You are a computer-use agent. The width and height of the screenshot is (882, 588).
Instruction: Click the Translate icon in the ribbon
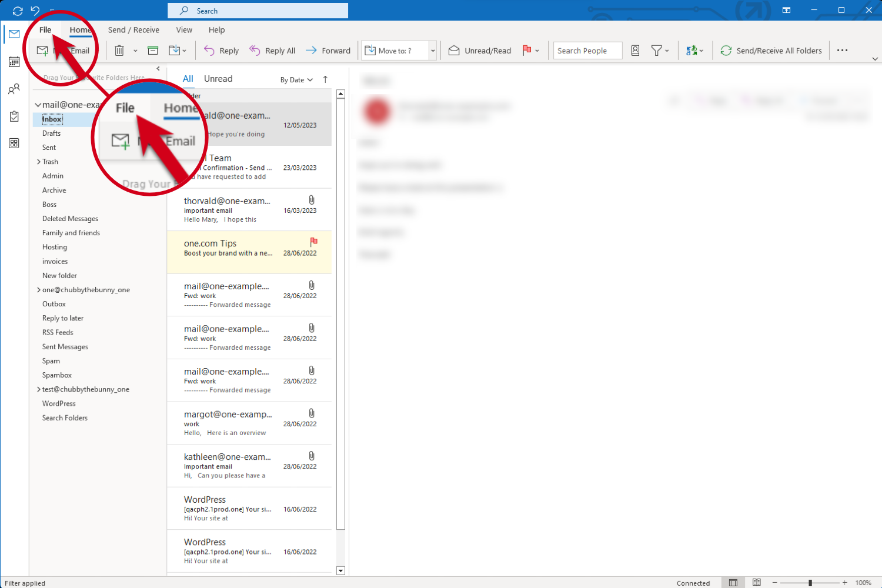tap(691, 51)
